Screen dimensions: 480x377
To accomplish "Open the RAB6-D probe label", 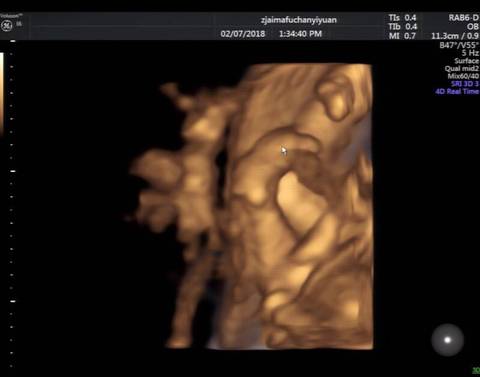I will pyautogui.click(x=463, y=18).
